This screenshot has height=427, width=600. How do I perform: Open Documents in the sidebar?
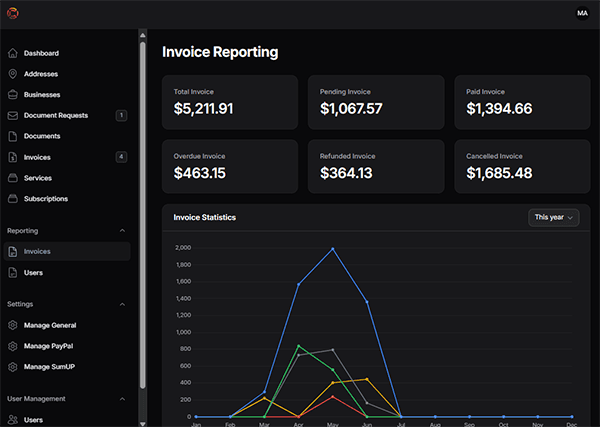click(42, 136)
